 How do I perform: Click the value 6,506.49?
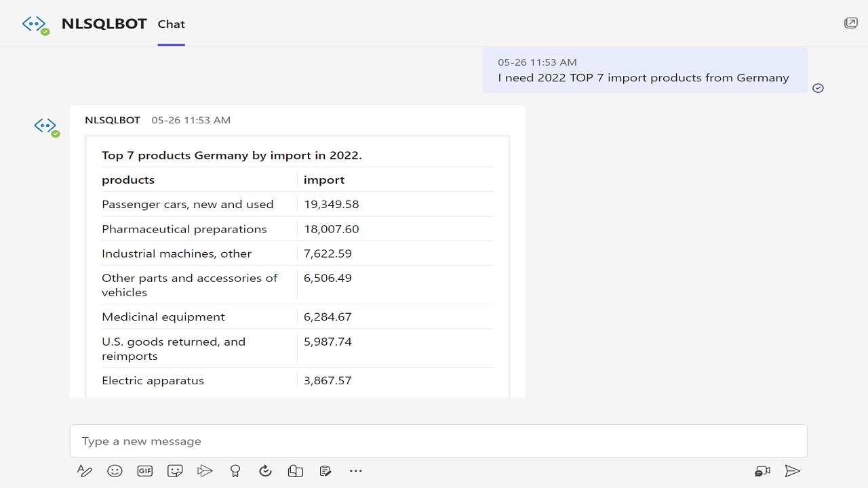328,278
